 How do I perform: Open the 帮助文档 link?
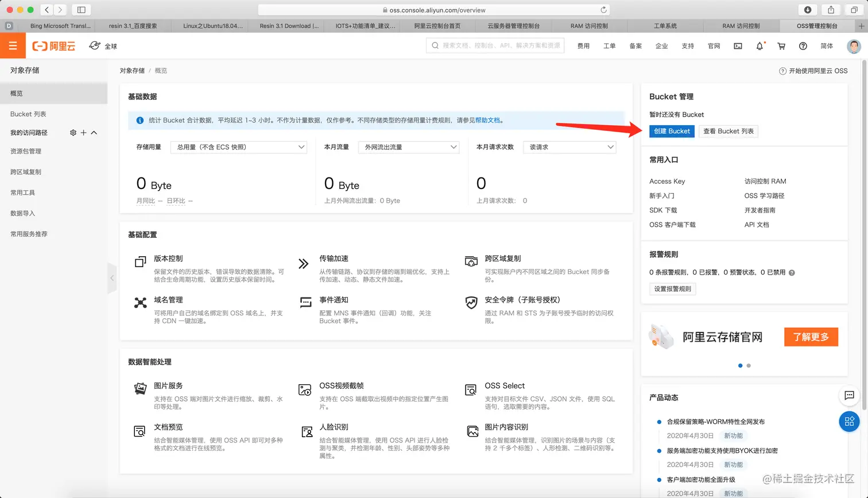[488, 121]
